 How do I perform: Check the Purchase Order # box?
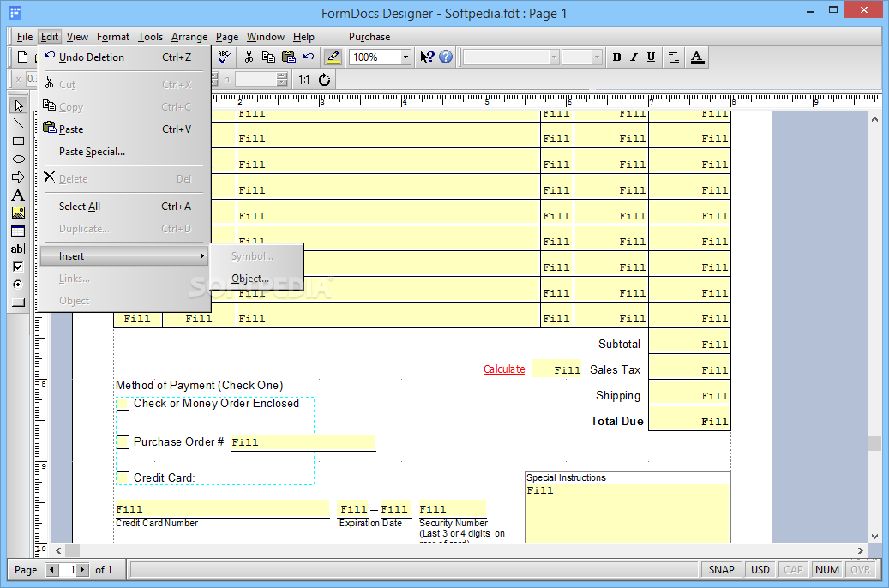coord(123,442)
